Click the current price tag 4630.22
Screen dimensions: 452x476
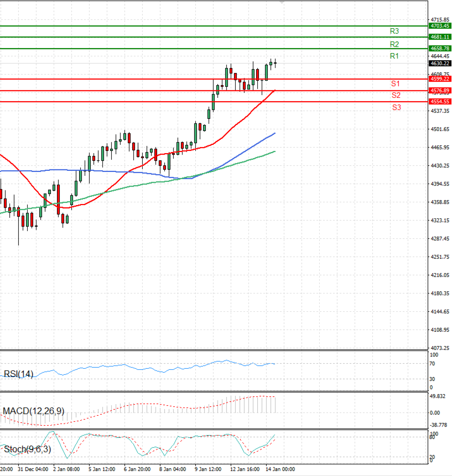pos(440,64)
